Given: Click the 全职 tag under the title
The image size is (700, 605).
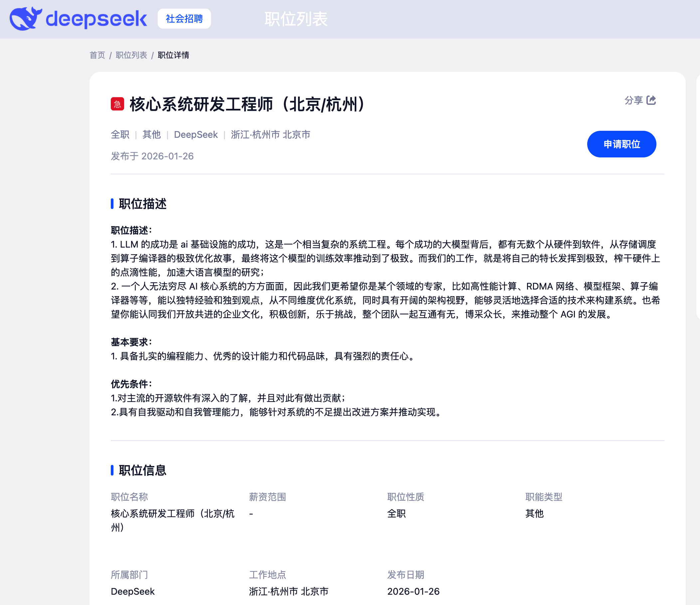Looking at the screenshot, I should tap(120, 134).
